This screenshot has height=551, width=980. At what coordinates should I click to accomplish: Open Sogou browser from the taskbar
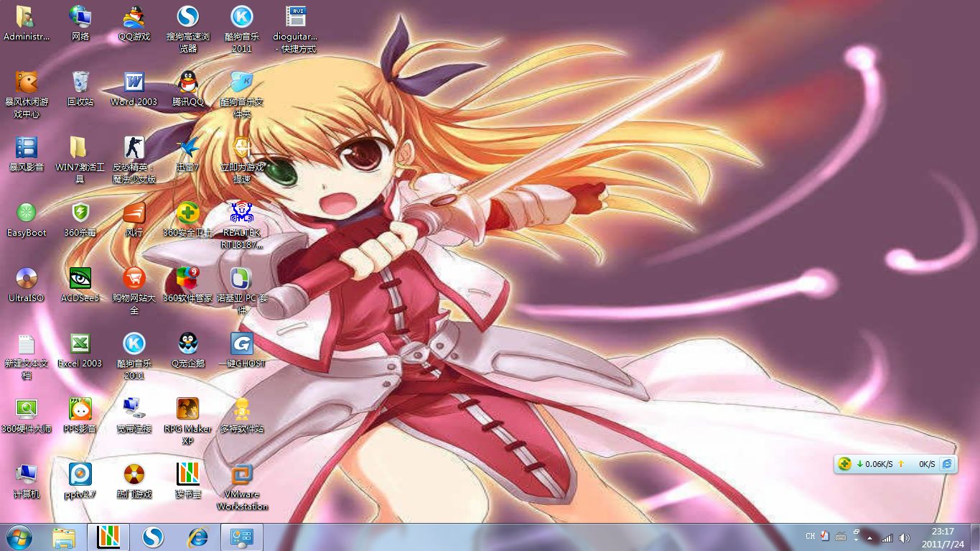[153, 537]
